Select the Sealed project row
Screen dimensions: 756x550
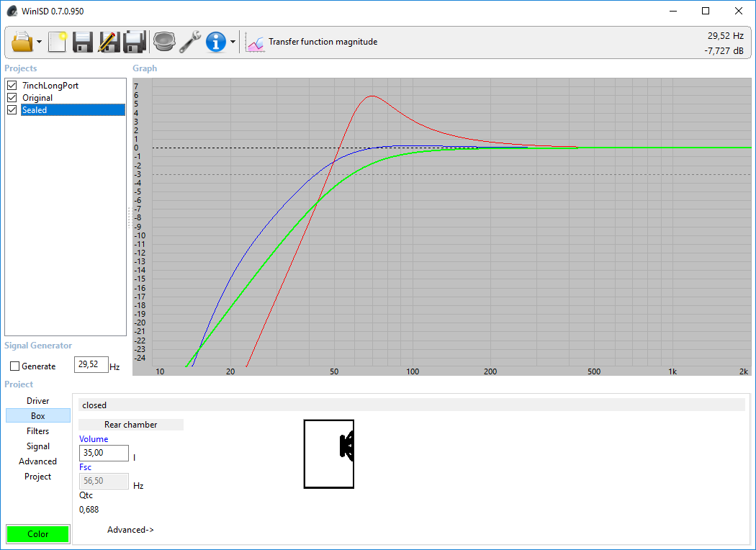(73, 110)
